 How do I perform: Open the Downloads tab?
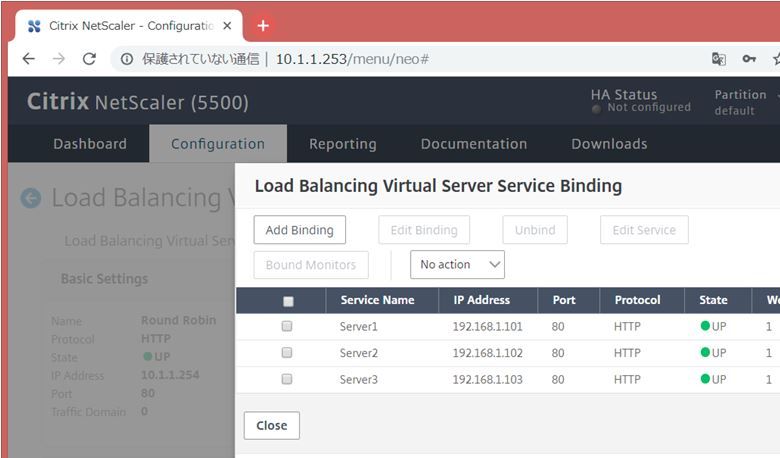coord(609,144)
